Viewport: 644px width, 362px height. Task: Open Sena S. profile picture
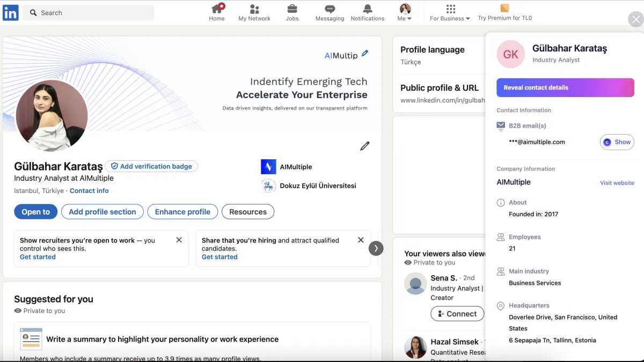coord(415,284)
